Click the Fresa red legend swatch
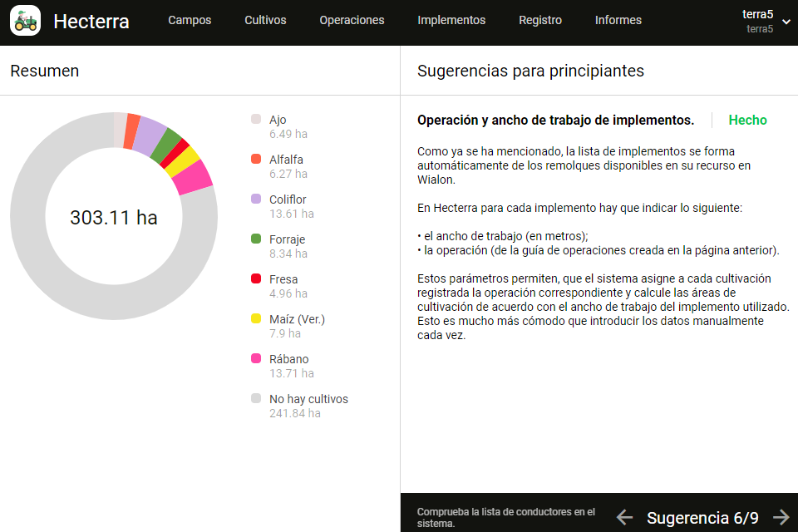The width and height of the screenshot is (798, 532). [x=256, y=278]
